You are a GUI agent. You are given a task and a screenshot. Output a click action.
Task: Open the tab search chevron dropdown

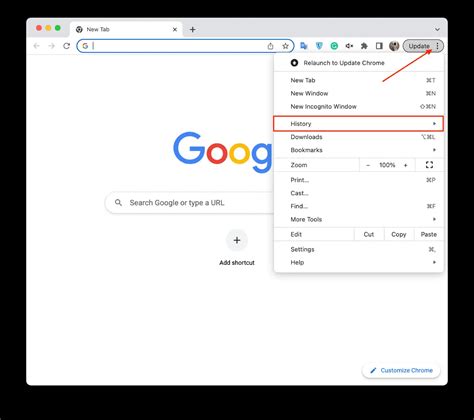pyautogui.click(x=437, y=29)
